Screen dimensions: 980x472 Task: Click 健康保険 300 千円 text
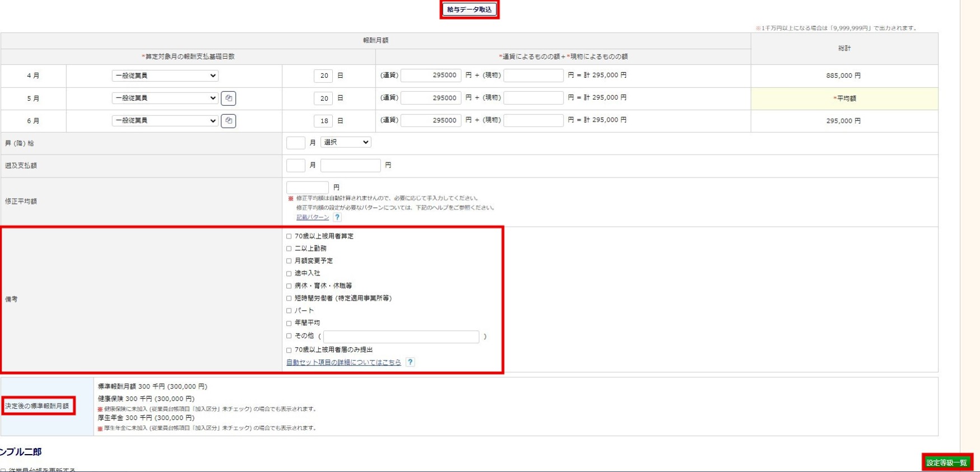[146, 399]
